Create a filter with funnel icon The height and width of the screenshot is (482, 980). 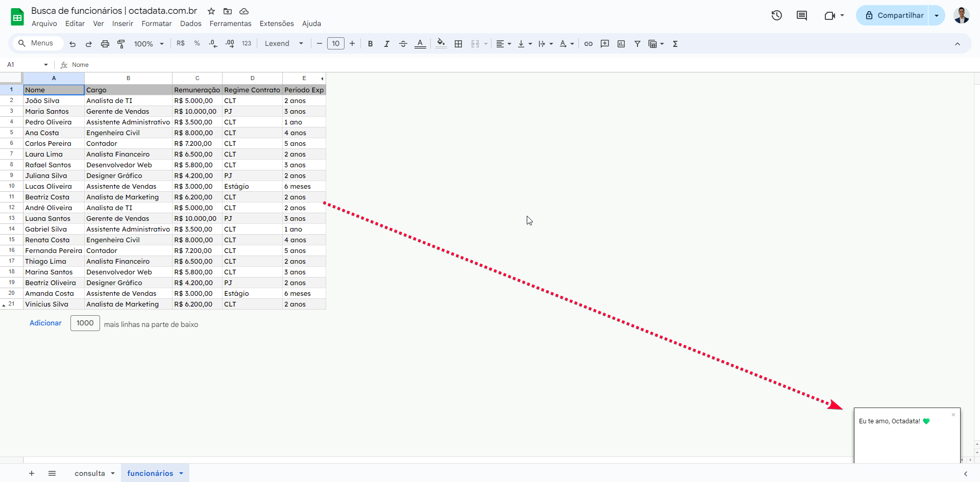point(638,44)
